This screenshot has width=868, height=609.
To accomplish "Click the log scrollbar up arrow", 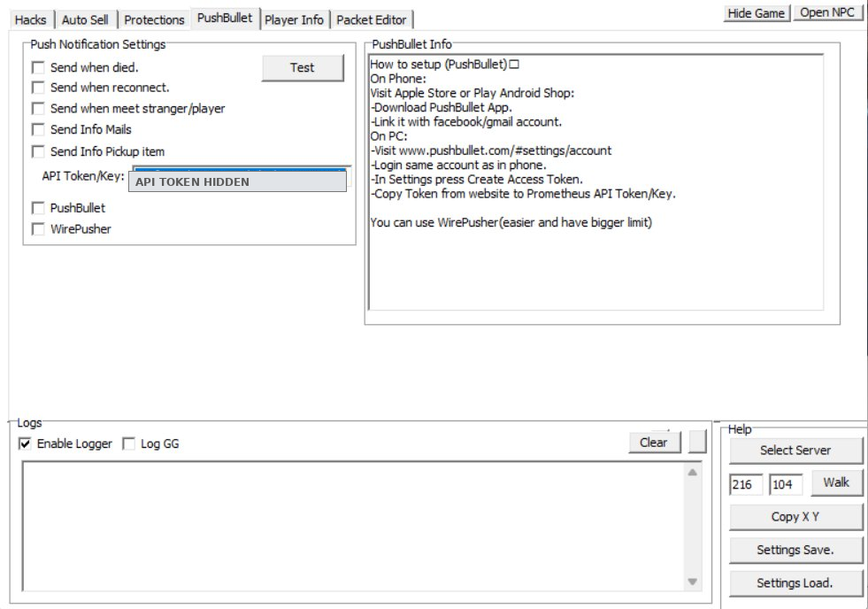I will (x=693, y=473).
